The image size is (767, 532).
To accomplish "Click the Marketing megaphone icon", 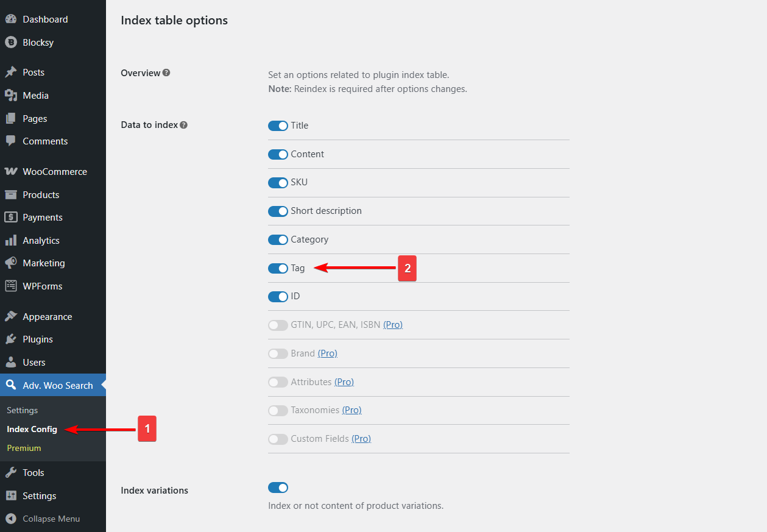I will pyautogui.click(x=10, y=263).
